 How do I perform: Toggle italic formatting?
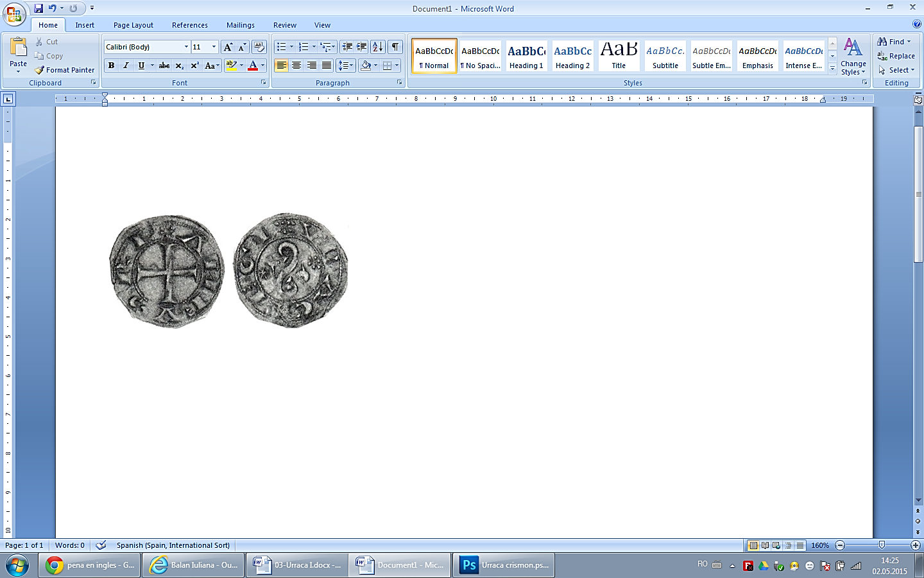(x=126, y=66)
